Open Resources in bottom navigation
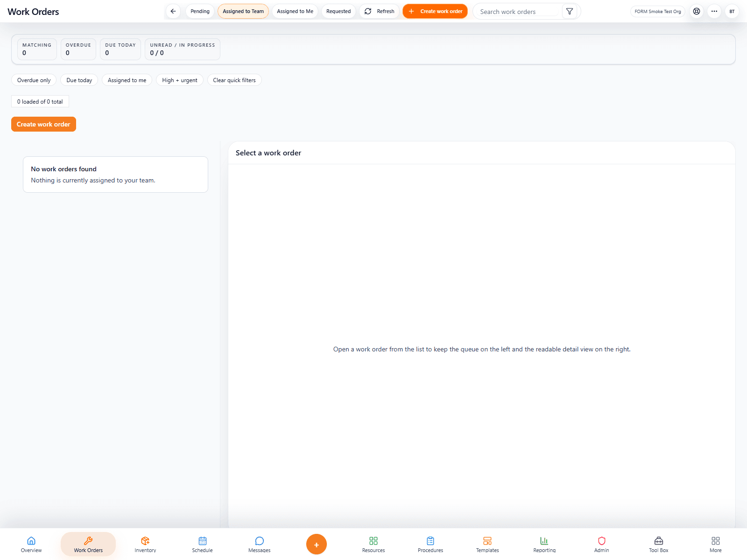The height and width of the screenshot is (560, 747). (x=373, y=544)
